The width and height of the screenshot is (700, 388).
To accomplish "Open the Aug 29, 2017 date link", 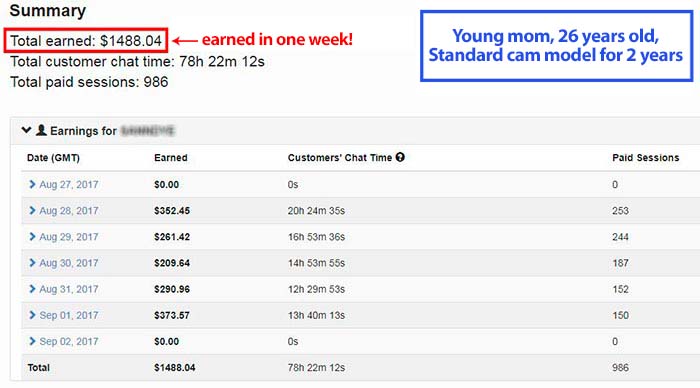I will point(69,237).
